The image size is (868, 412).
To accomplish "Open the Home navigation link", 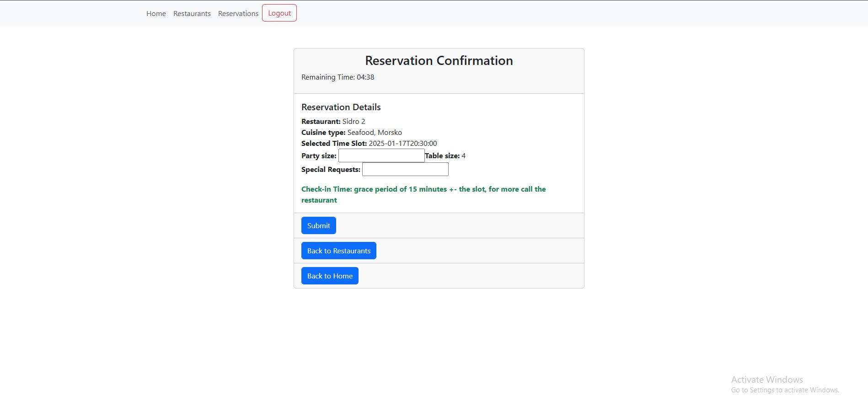I will pyautogui.click(x=156, y=14).
